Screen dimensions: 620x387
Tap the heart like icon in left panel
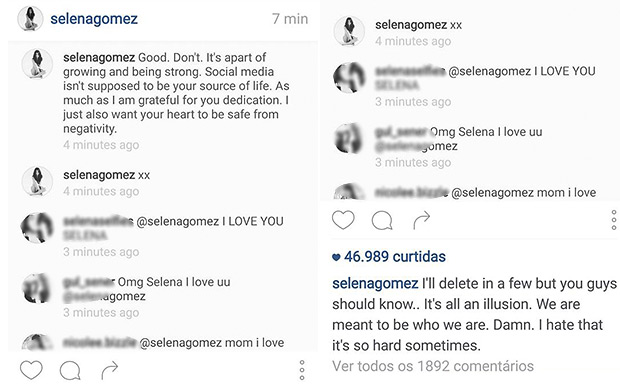coord(31,370)
